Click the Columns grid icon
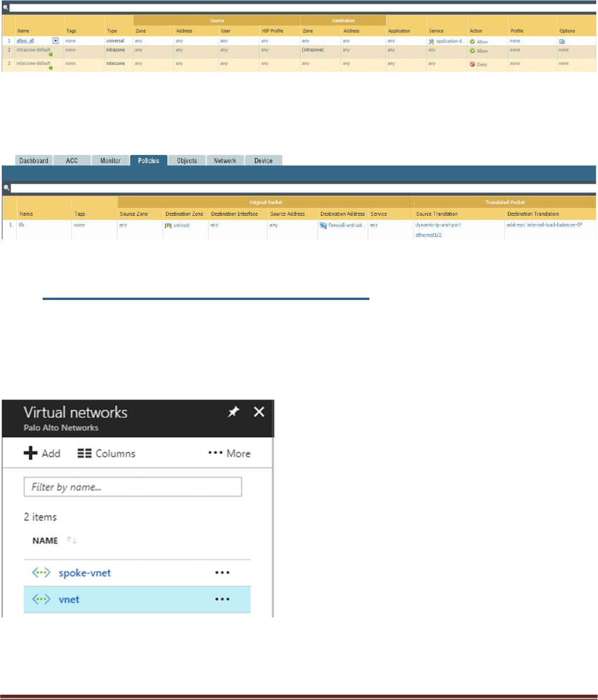Viewport: 598px width, 700px height. [x=84, y=454]
